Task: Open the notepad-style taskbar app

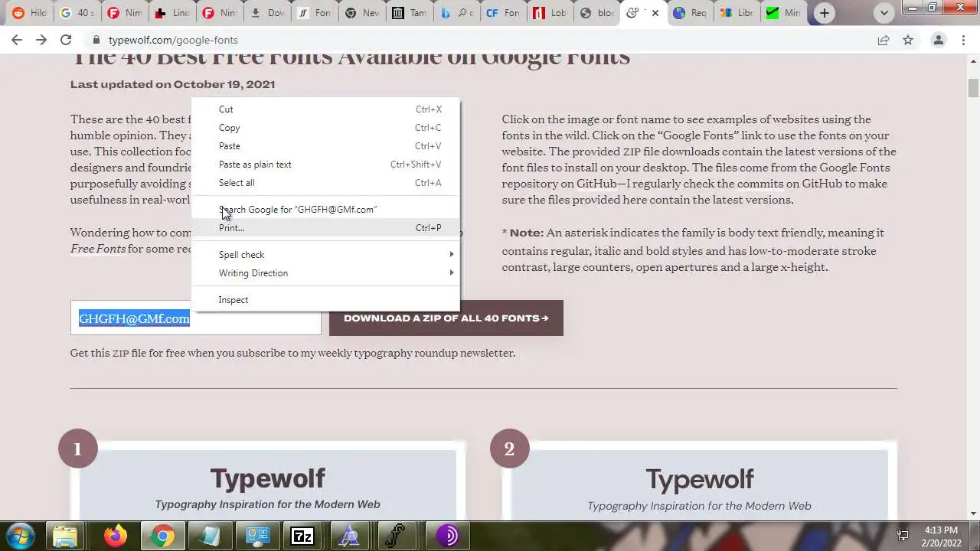Action: (209, 536)
